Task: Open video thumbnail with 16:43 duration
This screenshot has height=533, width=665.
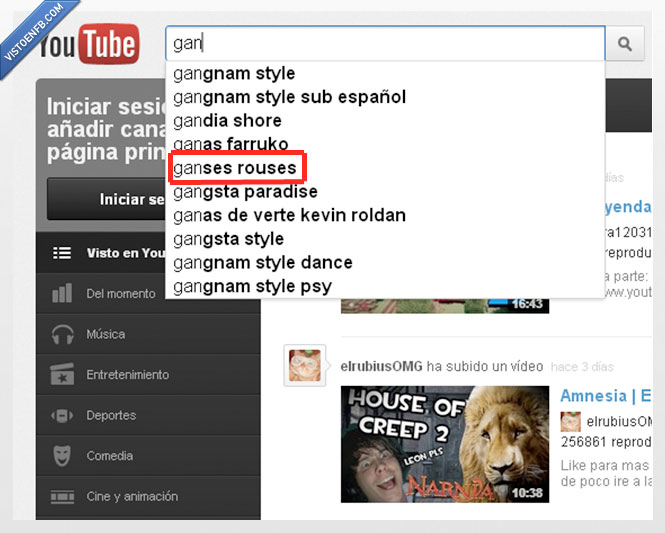Action: [x=445, y=305]
